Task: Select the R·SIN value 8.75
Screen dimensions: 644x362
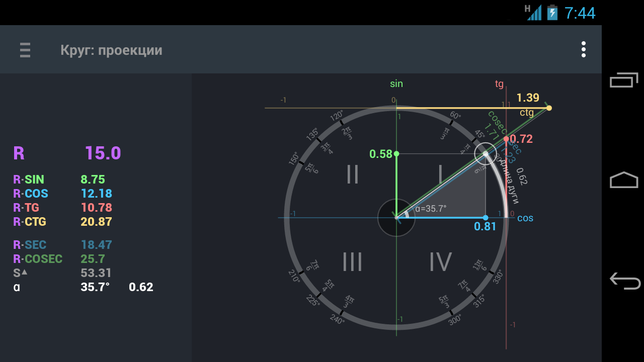Action: pos(93,179)
